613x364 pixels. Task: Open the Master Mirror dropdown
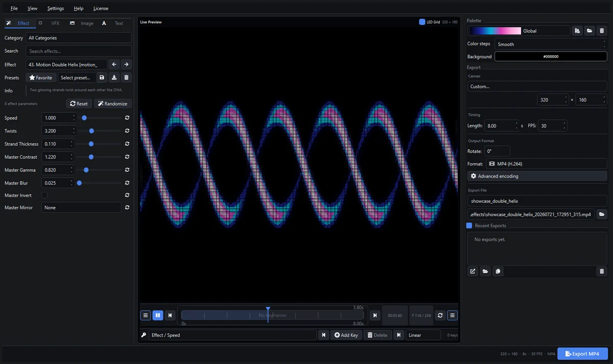[81, 208]
